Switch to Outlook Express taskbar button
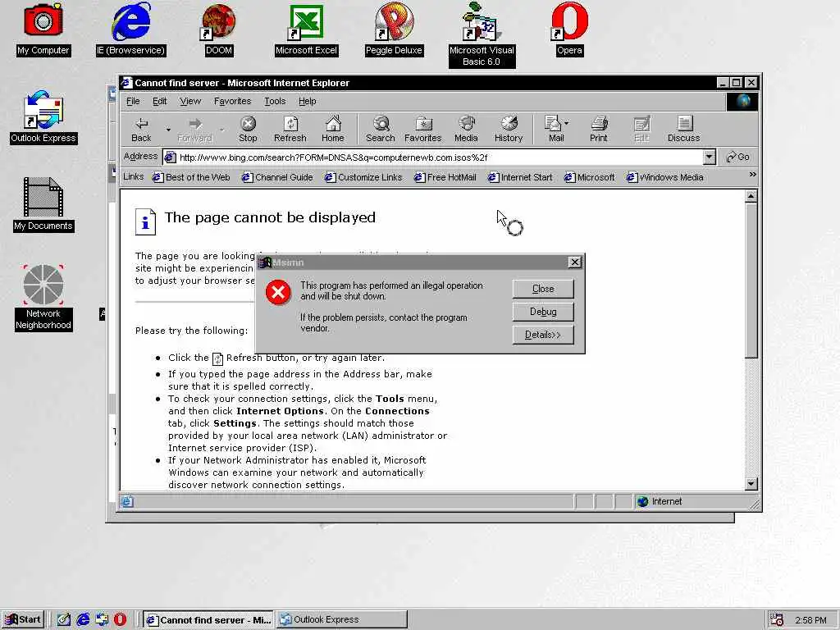Viewport: 840px width, 630px height. [x=342, y=619]
